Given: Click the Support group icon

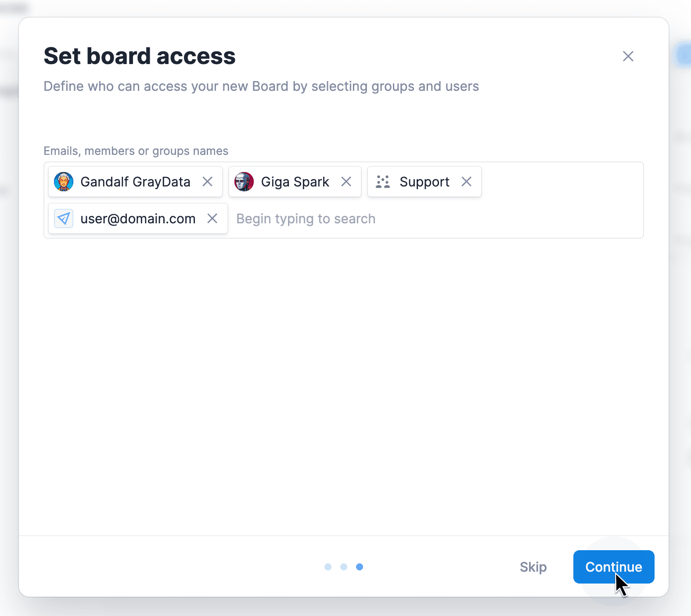Looking at the screenshot, I should coord(383,182).
